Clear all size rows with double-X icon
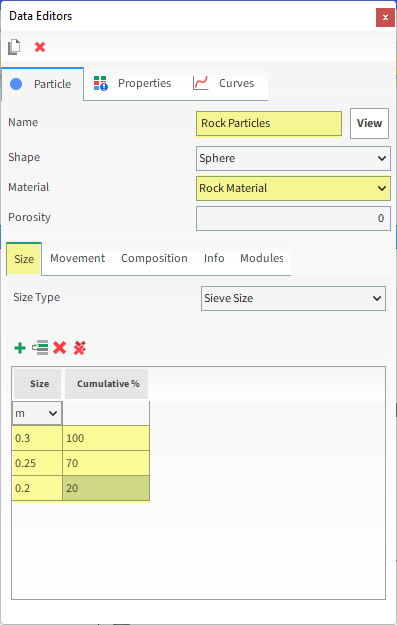Viewport: 397px width, 625px height. [80, 348]
